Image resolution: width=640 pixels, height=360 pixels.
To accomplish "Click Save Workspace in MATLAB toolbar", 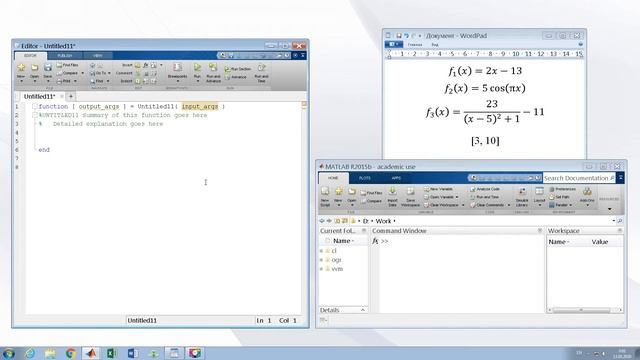I will (x=410, y=197).
